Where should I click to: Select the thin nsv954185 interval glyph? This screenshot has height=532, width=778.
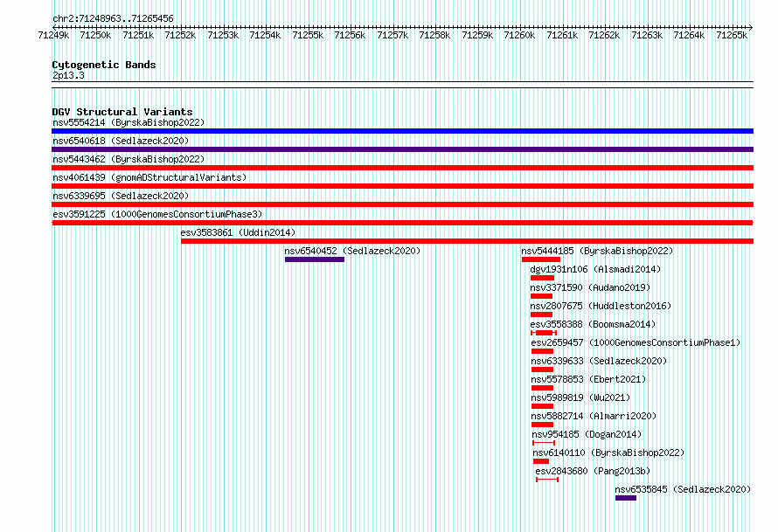click(544, 443)
